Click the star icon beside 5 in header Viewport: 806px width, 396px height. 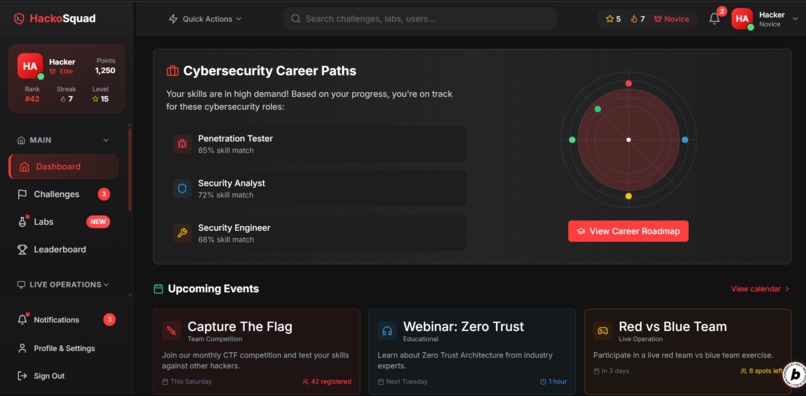pos(610,19)
